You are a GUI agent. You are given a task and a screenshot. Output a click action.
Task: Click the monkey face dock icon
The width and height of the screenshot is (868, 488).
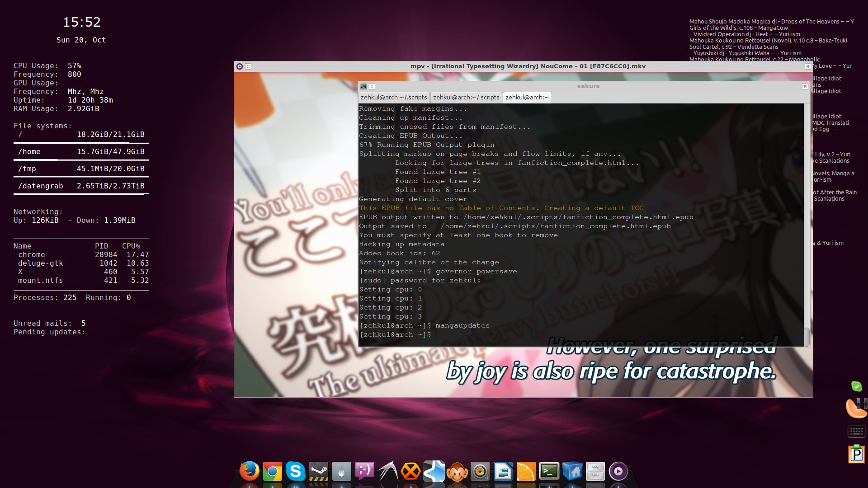(457, 471)
